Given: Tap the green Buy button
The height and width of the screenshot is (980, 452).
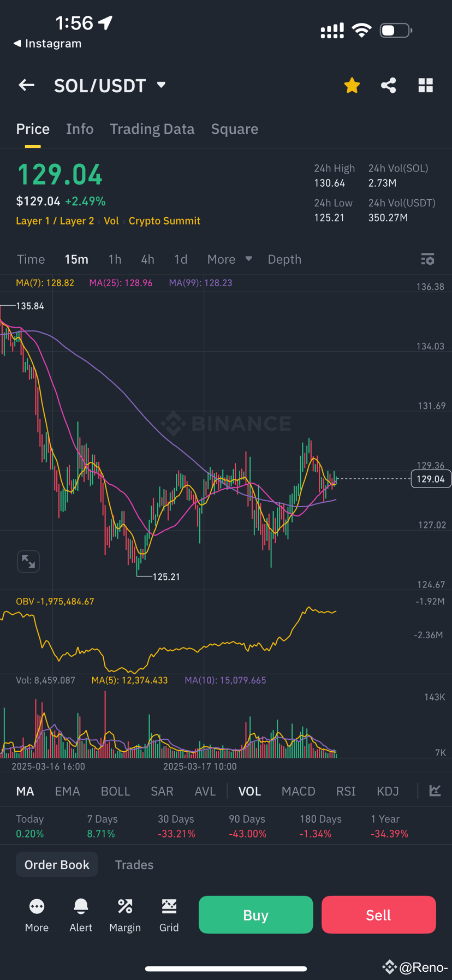Looking at the screenshot, I should coord(256,914).
